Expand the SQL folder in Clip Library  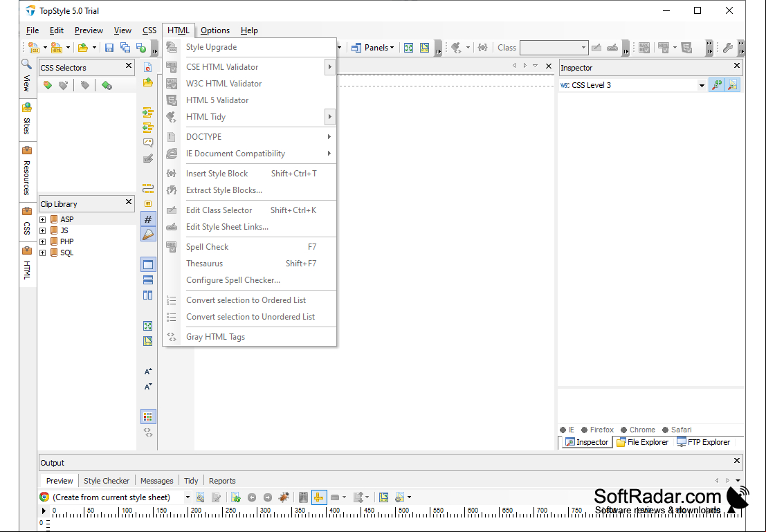[x=43, y=253]
